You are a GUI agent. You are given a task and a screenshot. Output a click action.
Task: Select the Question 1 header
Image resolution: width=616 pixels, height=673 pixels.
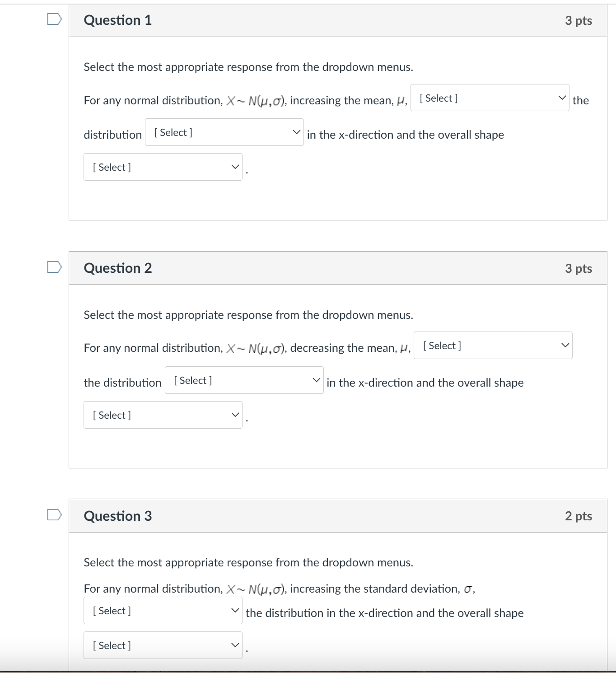click(117, 20)
